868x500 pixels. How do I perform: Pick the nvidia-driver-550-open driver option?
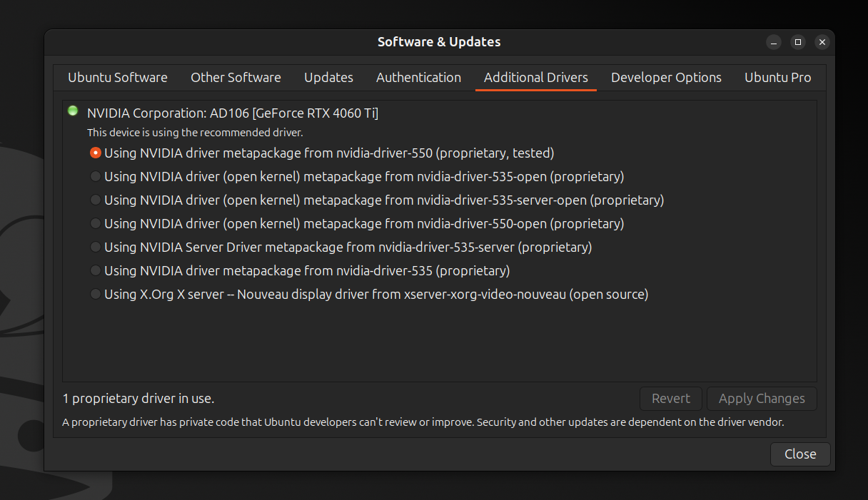pos(96,224)
